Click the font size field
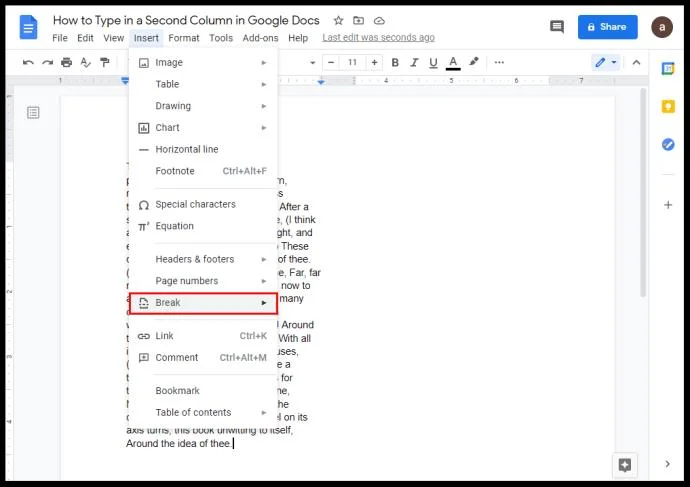Viewport: 690px width, 487px height. point(352,62)
